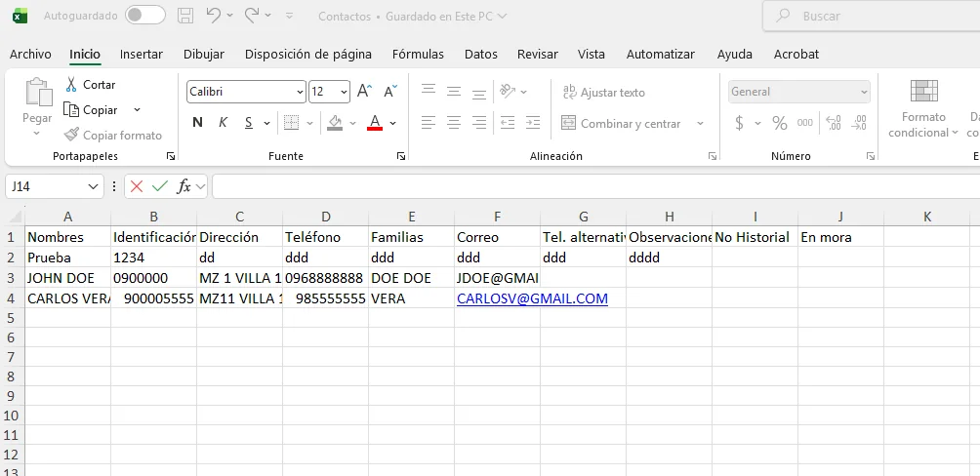Open the Archivo tab
The image size is (980, 476).
pyautogui.click(x=30, y=55)
